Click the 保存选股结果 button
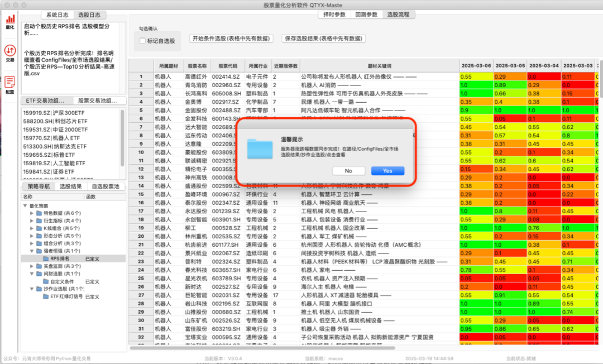The height and width of the screenshot is (364, 603). [324, 39]
